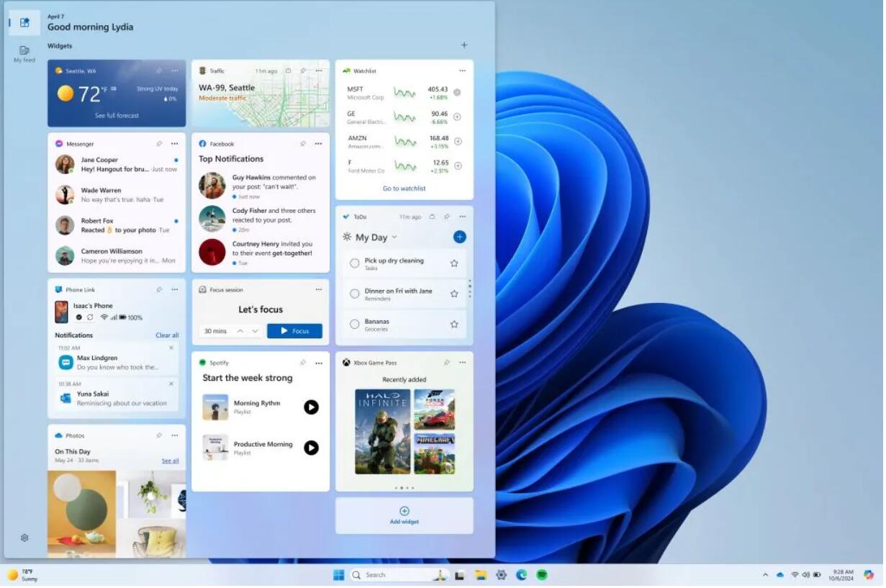Viewport: 886px width, 588px height.
Task: Open the Minecraft game thumbnail
Action: [x=436, y=455]
